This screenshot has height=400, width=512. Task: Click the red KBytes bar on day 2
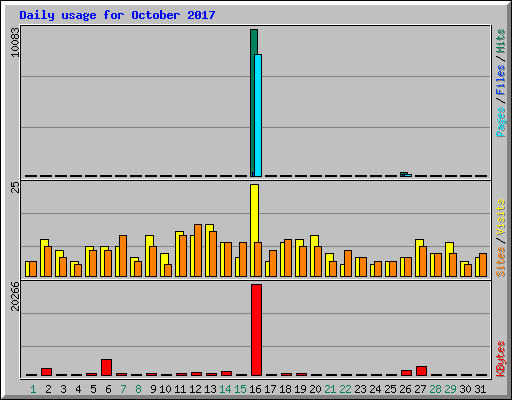pos(46,372)
